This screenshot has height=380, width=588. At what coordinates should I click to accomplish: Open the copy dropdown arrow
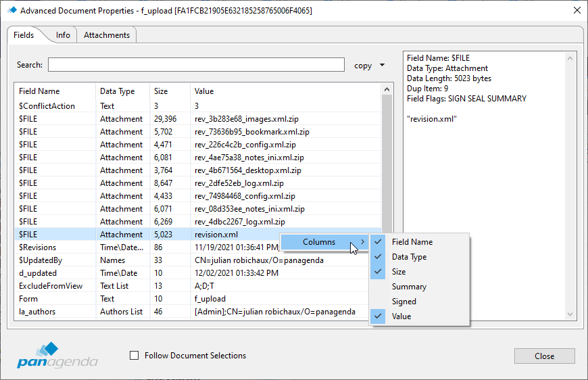(382, 66)
